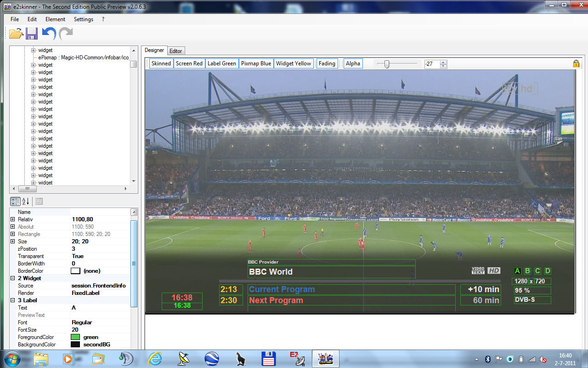Screen dimensions: 588x368
Task: Select the HD icon in the infobar preview
Action: point(494,270)
